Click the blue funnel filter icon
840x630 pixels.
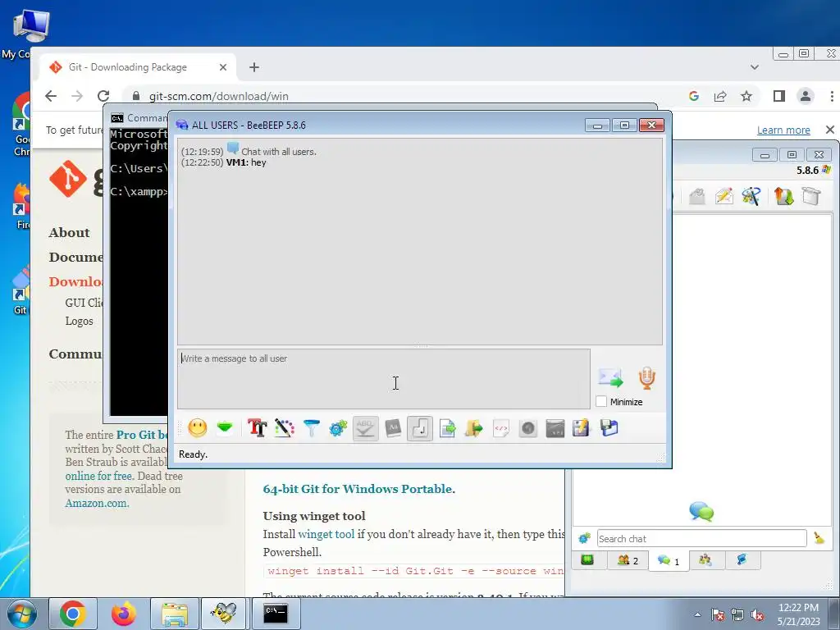(x=311, y=428)
